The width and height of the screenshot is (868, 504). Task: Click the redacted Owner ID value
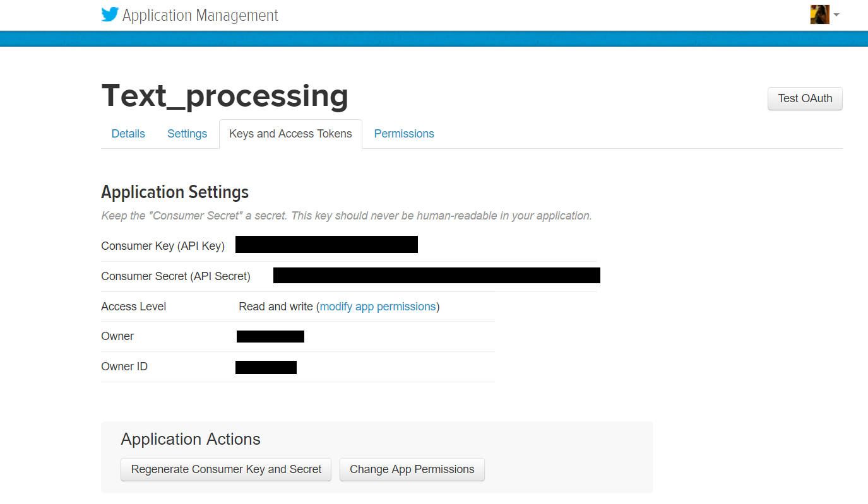(x=266, y=367)
